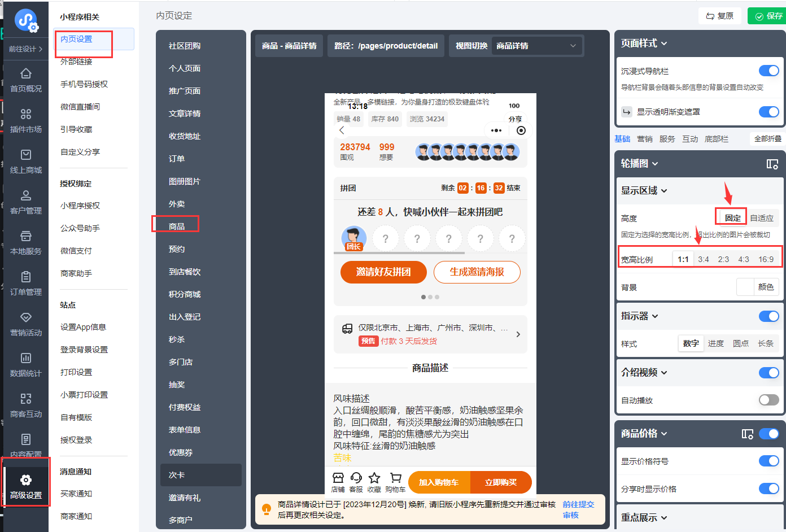Click the 首页概况 home icon
Image resolution: width=786 pixels, height=532 pixels.
coord(26,73)
